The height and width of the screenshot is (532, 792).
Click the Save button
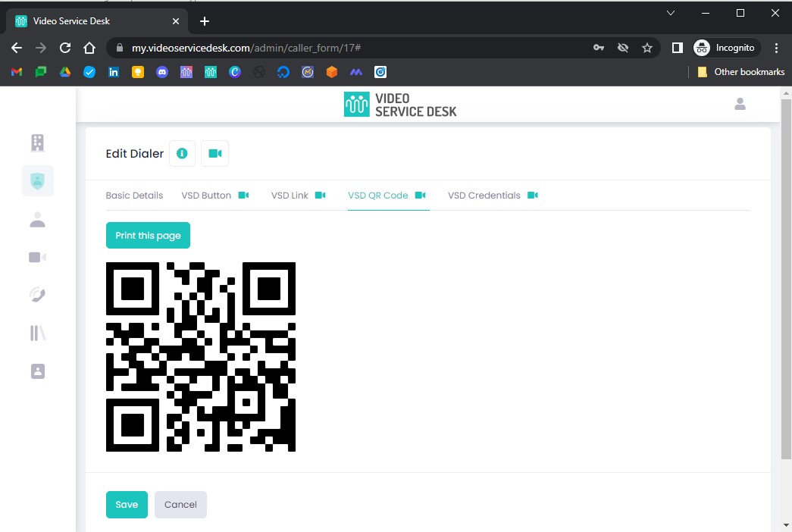(x=127, y=505)
